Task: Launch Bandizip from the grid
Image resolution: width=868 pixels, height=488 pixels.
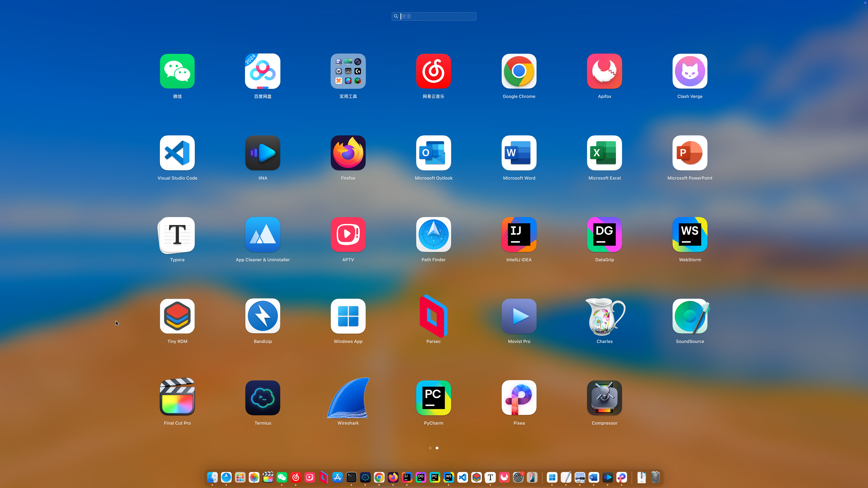Action: [x=262, y=316]
